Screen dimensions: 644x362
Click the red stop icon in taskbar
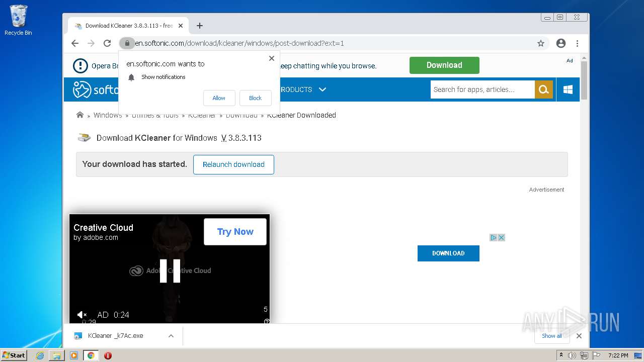pos(108,355)
